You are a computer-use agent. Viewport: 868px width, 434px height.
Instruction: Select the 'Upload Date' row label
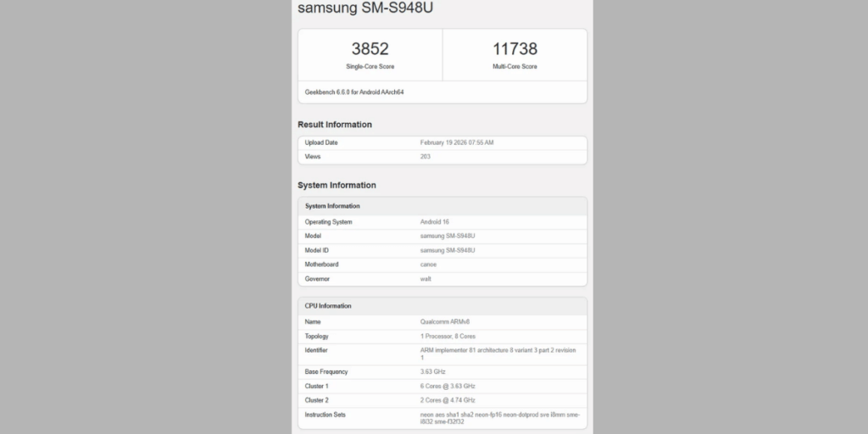click(321, 142)
